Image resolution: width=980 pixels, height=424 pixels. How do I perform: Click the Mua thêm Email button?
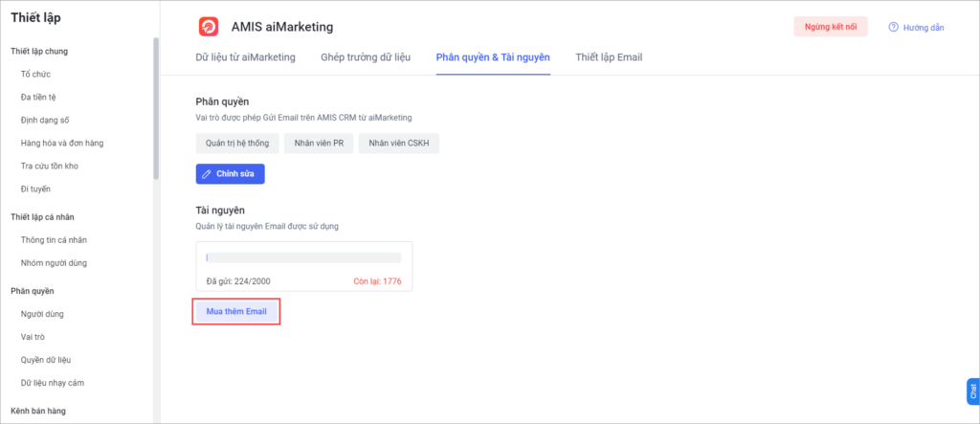(x=236, y=311)
